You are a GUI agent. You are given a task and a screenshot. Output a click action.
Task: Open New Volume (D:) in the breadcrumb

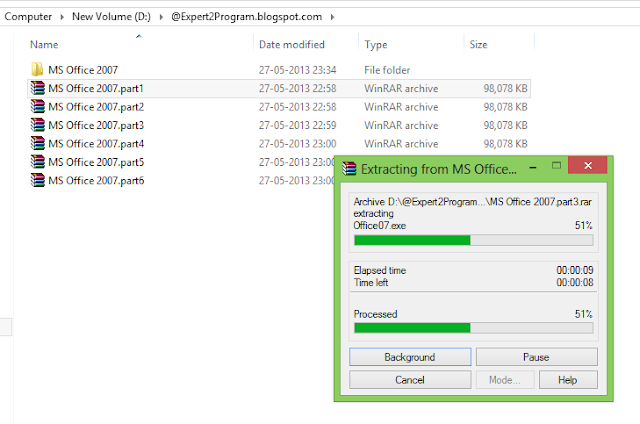click(x=111, y=17)
